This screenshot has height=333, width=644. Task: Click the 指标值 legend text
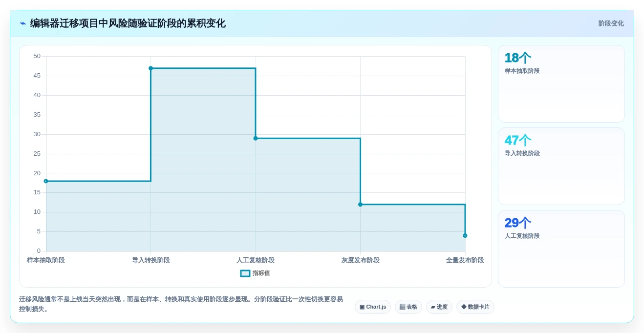point(261,273)
